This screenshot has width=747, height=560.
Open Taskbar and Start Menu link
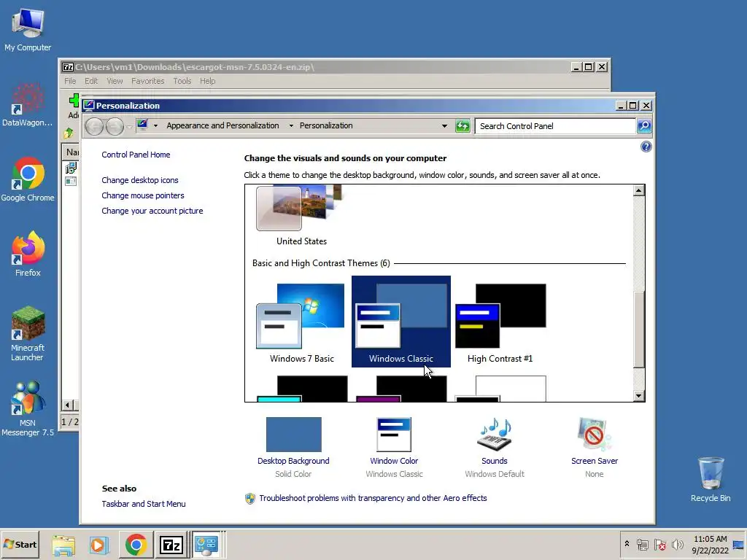click(144, 504)
